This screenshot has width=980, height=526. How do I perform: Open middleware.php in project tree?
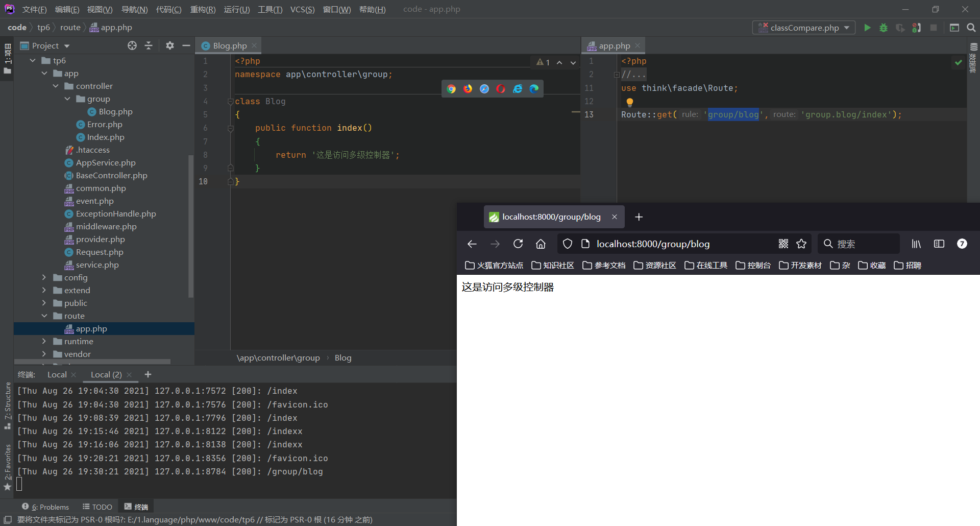tap(101, 226)
